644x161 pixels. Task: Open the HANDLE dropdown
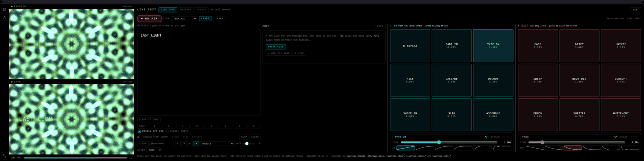coord(217,143)
